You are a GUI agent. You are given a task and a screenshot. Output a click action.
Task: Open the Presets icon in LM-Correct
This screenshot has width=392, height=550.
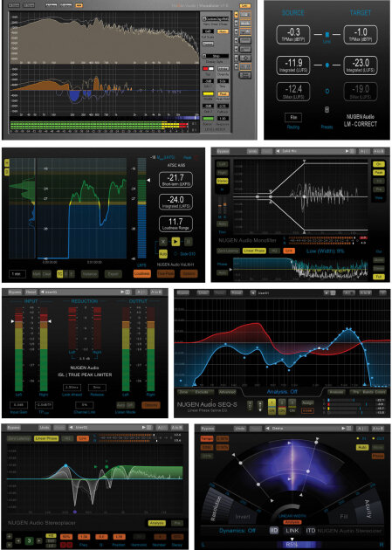327,110
